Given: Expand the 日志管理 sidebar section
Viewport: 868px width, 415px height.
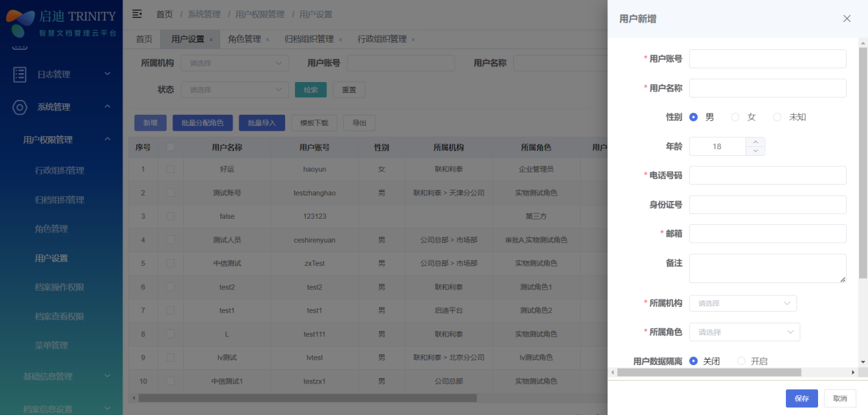Looking at the screenshot, I should (107, 74).
